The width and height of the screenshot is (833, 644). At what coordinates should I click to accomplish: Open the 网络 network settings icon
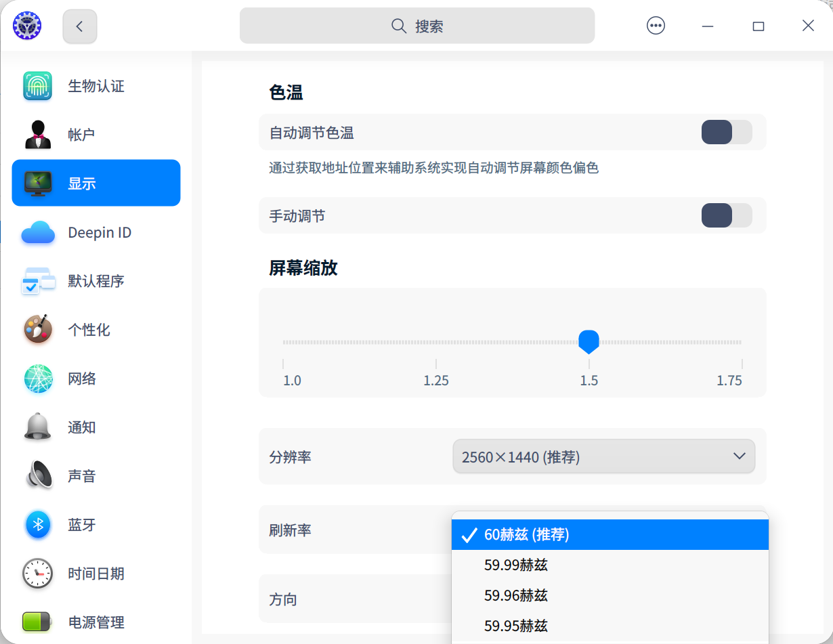coord(37,379)
